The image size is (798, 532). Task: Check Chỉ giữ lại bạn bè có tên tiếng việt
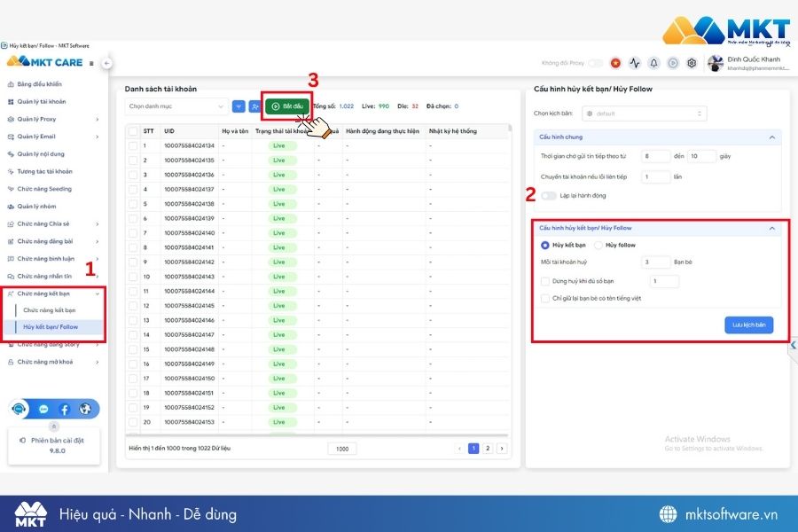[545, 298]
